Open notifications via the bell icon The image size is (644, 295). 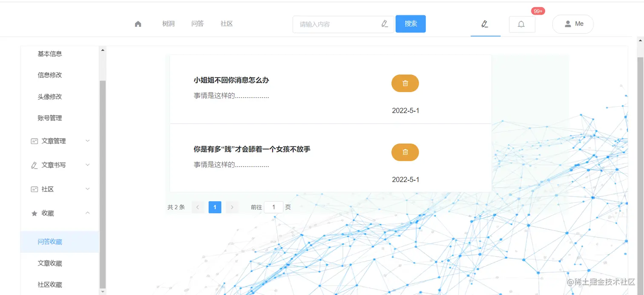point(521,24)
